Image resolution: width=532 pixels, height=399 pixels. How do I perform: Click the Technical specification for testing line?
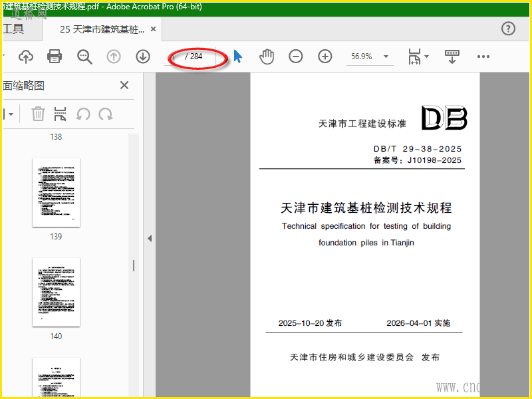tap(366, 226)
